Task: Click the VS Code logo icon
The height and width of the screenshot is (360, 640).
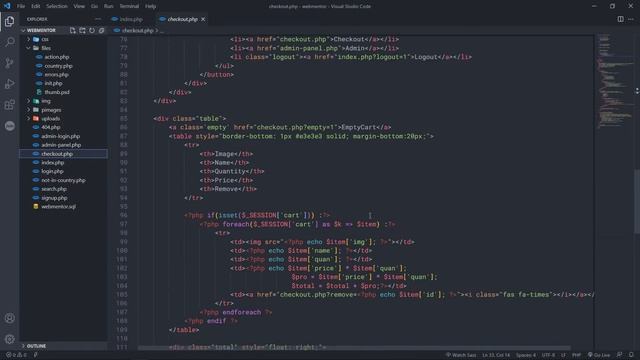Action: click(x=7, y=6)
